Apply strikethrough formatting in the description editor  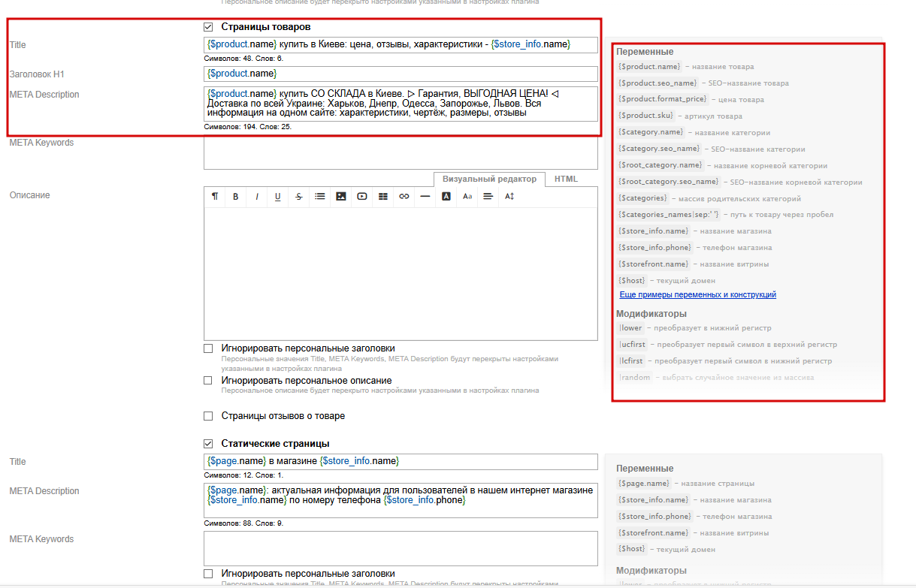coord(299,196)
